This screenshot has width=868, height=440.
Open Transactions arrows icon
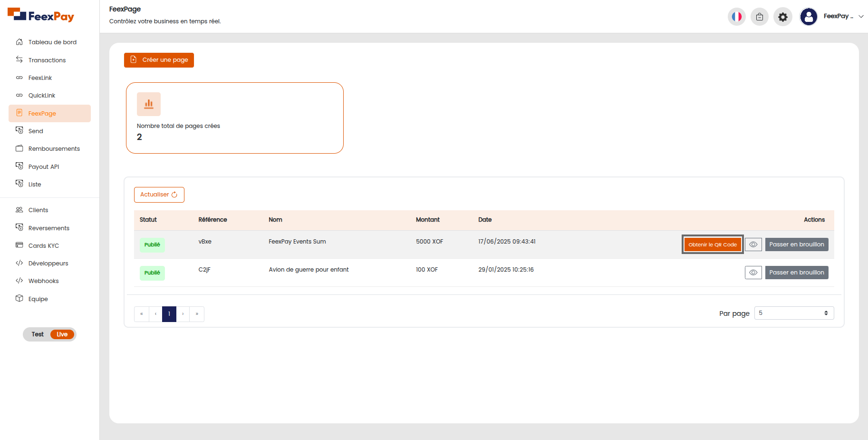click(19, 59)
